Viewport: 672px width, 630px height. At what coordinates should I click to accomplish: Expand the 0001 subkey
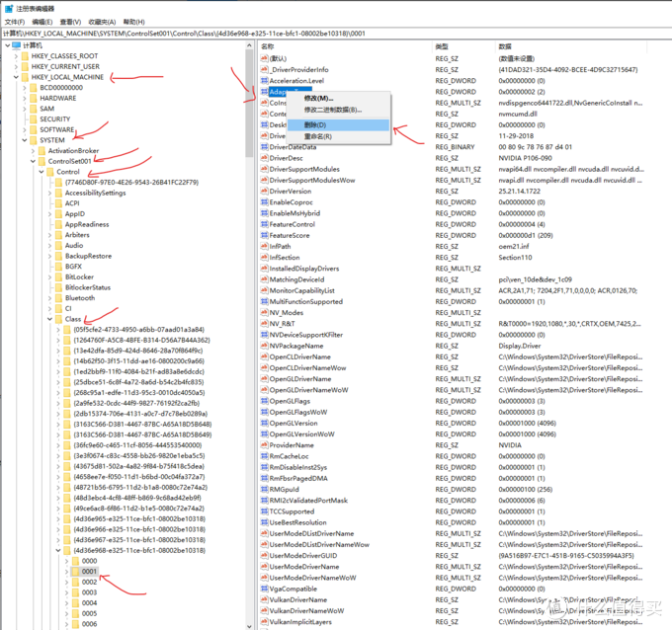tap(66, 572)
